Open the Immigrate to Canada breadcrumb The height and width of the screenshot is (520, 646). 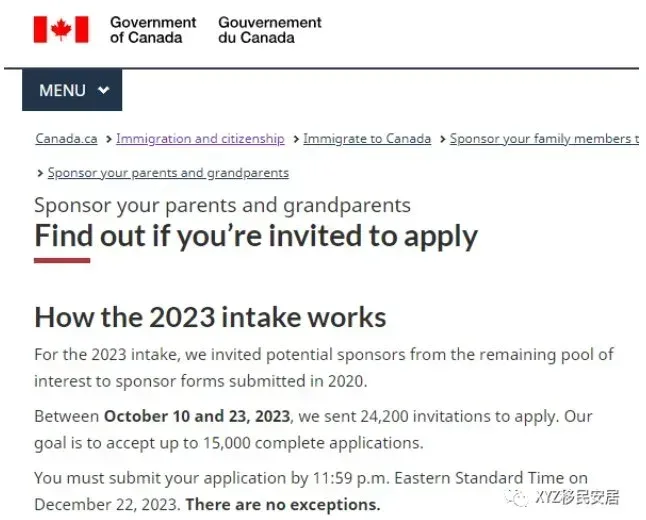367,139
